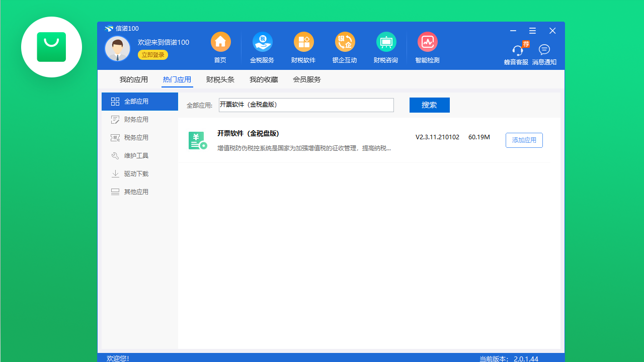The image size is (644, 362).
Task: Open the 会员服务 tab
Action: [x=307, y=79]
